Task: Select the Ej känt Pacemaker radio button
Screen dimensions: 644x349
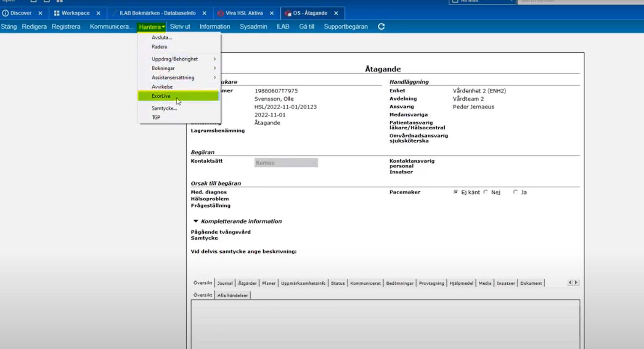Action: coord(456,192)
